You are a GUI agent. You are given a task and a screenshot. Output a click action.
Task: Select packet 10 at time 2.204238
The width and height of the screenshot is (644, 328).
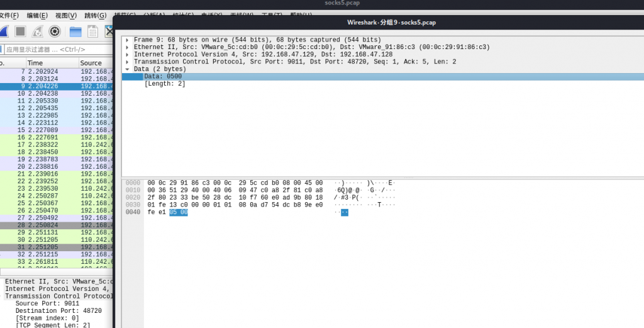point(56,94)
